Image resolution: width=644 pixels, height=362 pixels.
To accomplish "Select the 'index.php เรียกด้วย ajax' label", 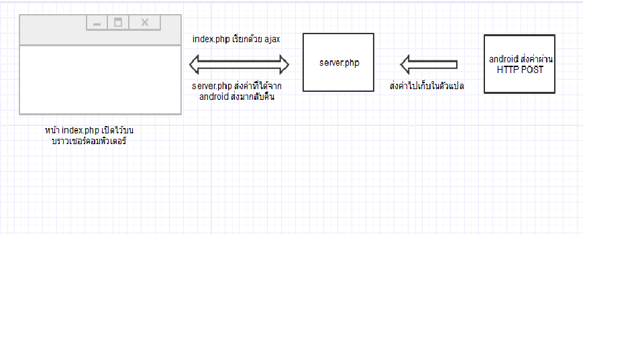I will click(x=236, y=40).
